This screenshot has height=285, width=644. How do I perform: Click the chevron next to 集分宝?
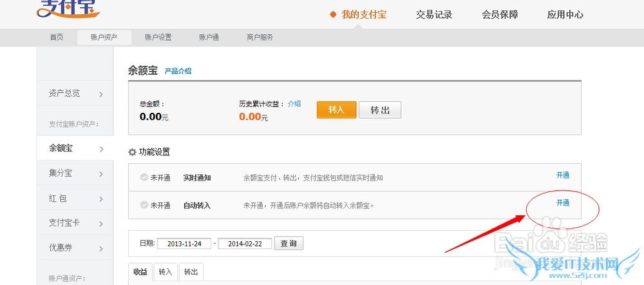click(x=101, y=174)
